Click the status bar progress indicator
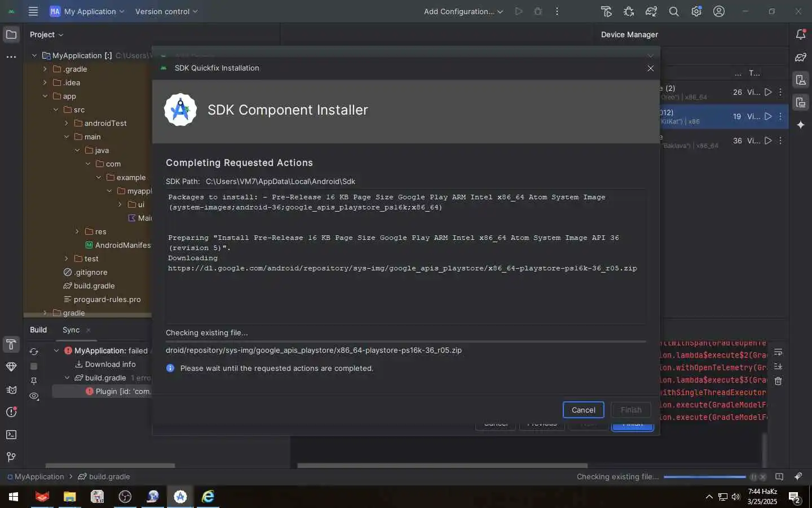 705,477
